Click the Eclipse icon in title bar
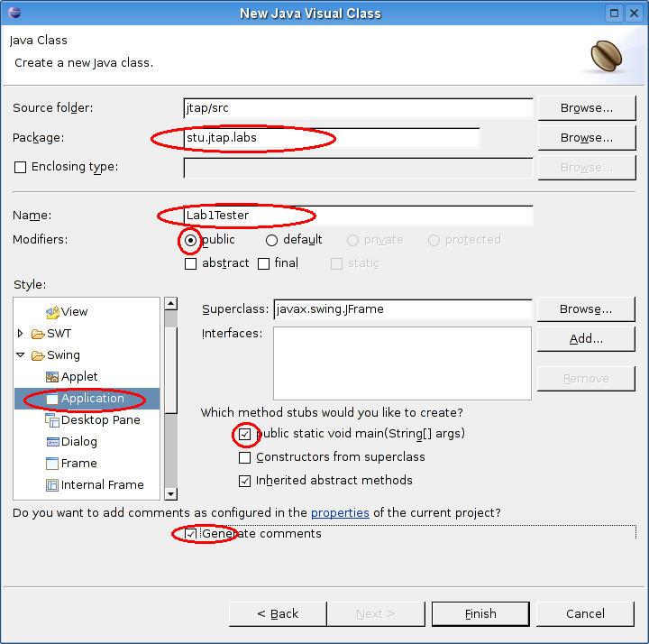Screen dimensions: 649x644 (x=14, y=13)
